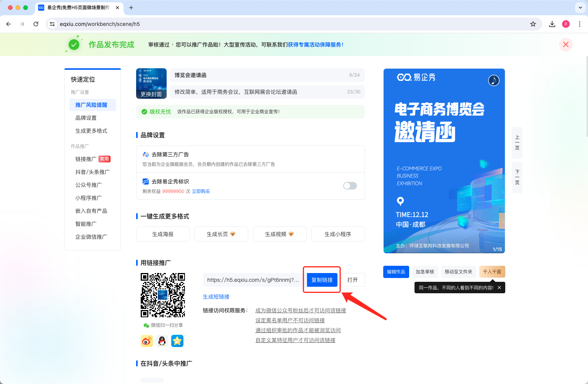Select 企业微信推广 in sidebar
The width and height of the screenshot is (588, 384).
pos(92,237)
